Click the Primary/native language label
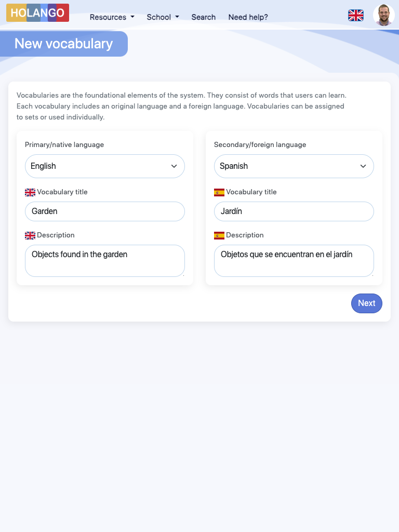 (64, 144)
